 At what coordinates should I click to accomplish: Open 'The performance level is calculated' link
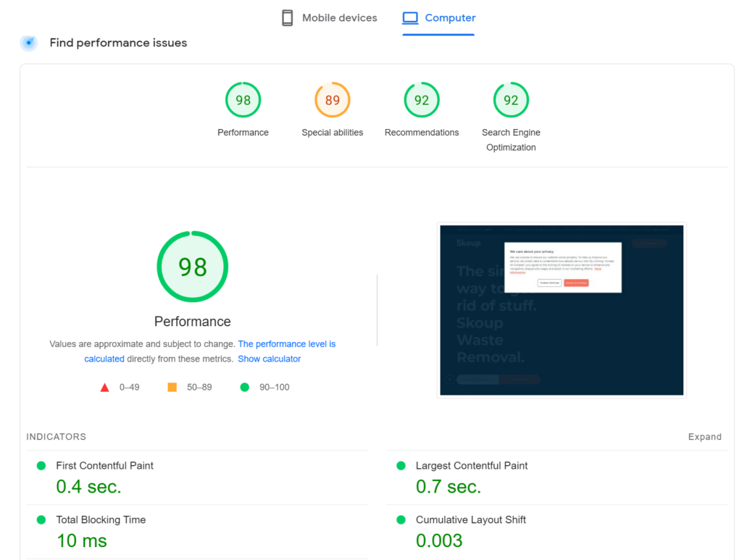(210, 351)
